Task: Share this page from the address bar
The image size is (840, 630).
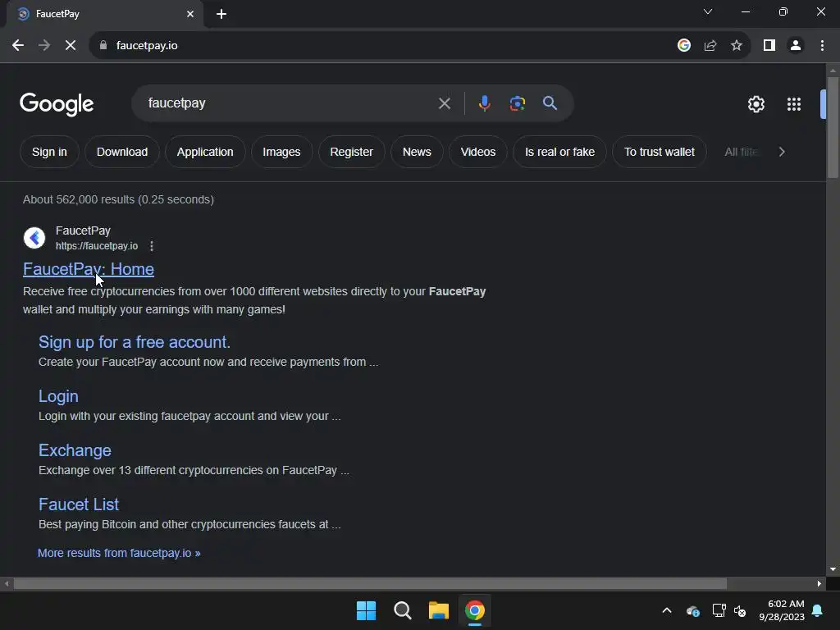Action: [x=710, y=46]
